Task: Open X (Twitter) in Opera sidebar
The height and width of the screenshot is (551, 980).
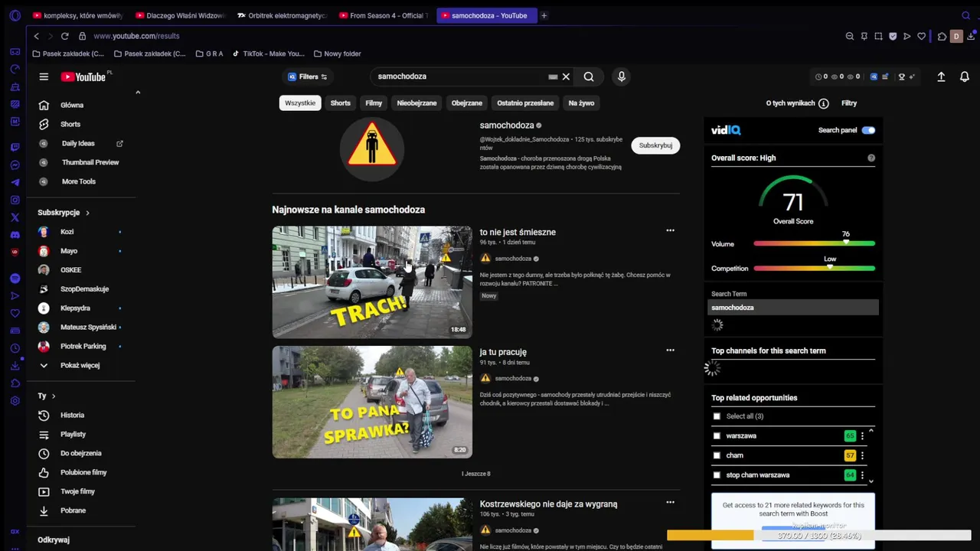Action: tap(15, 217)
